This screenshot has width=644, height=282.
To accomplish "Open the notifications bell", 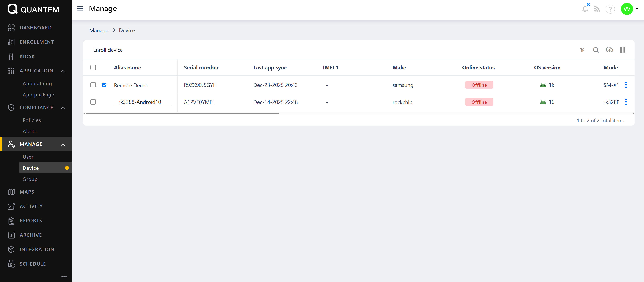I will pos(585,9).
